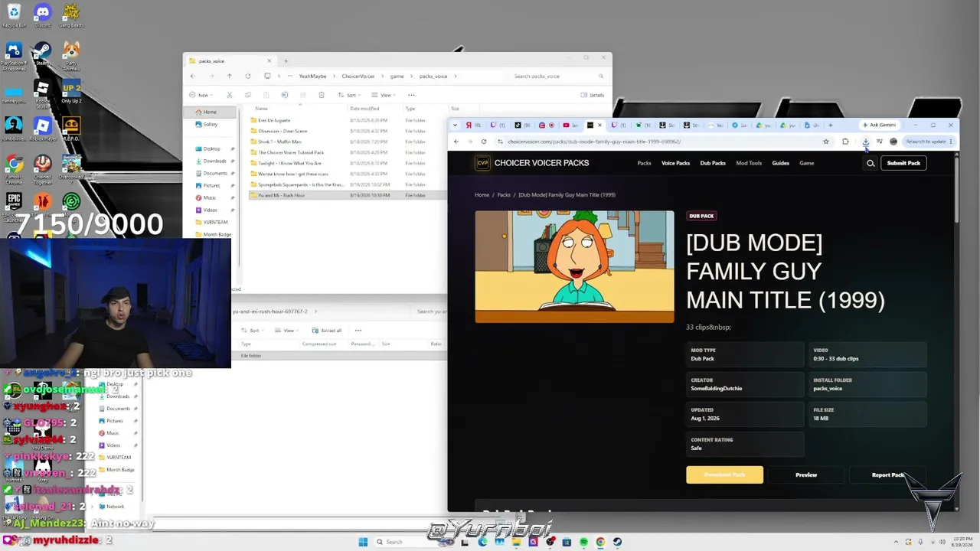The width and height of the screenshot is (980, 551).
Task: Open the Windows Start button
Action: pos(363,542)
